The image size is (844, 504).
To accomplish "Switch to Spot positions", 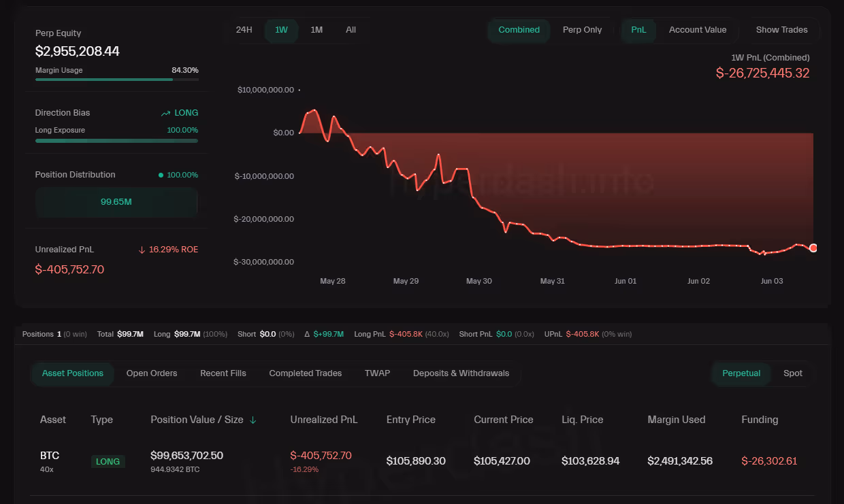I will pyautogui.click(x=792, y=373).
